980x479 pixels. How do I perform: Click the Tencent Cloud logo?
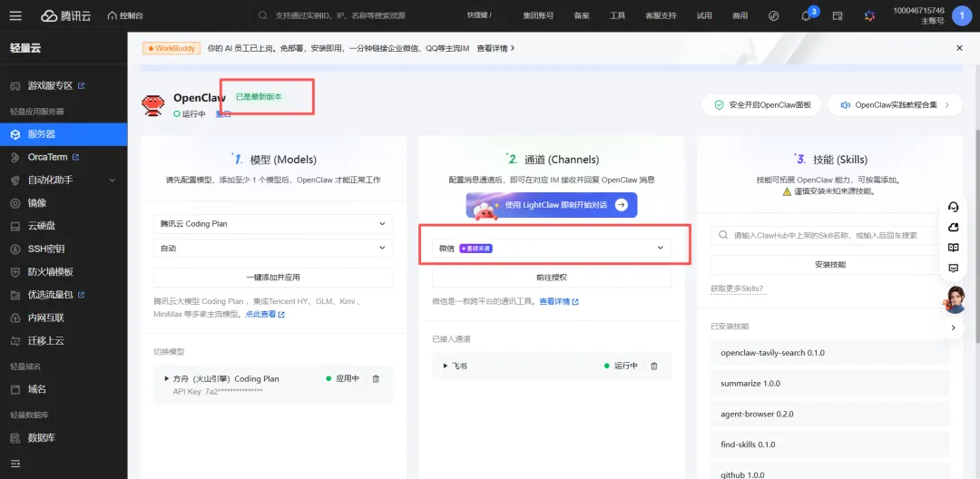click(x=65, y=15)
